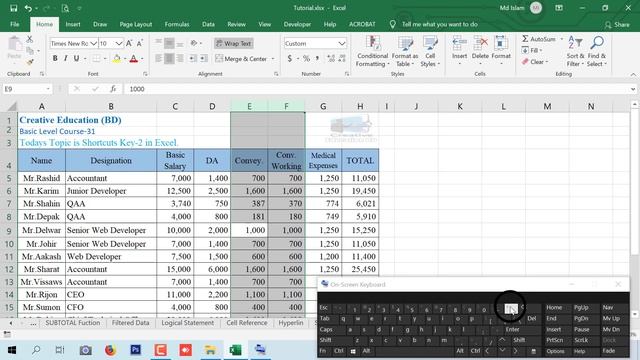Pick the font color red swatch
Image resolution: width=640 pixels, height=360 pixels.
pos(133,59)
